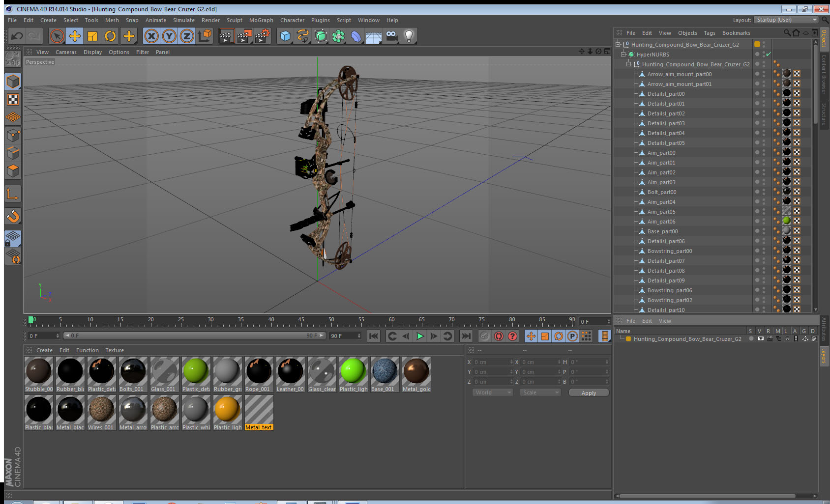
Task: Click the Array modeling objects icon
Action: click(338, 36)
